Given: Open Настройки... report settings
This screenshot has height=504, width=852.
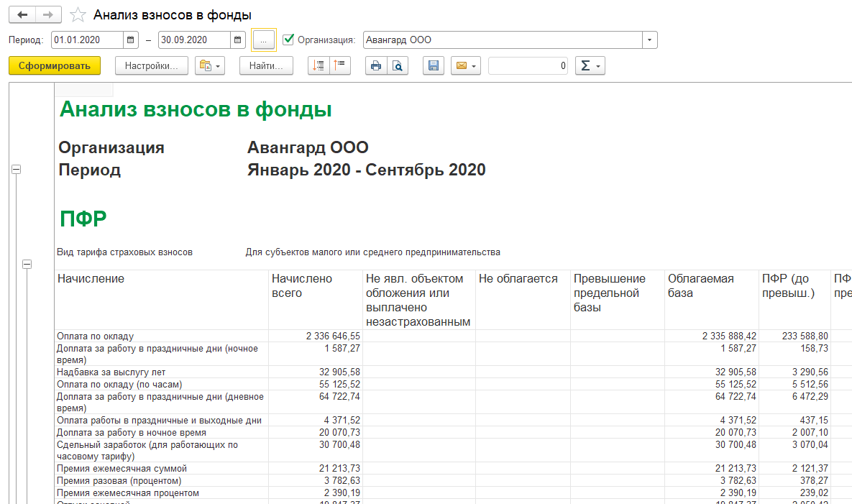Looking at the screenshot, I should (152, 65).
